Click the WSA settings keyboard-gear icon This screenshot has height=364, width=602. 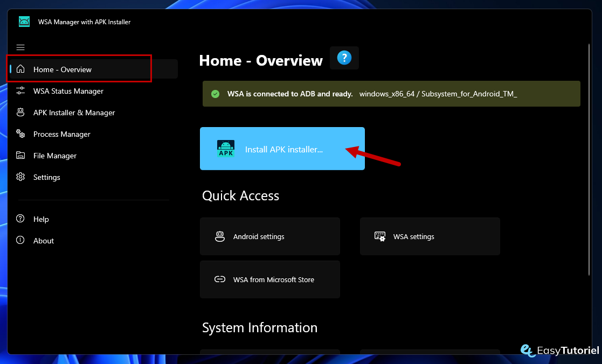(380, 236)
